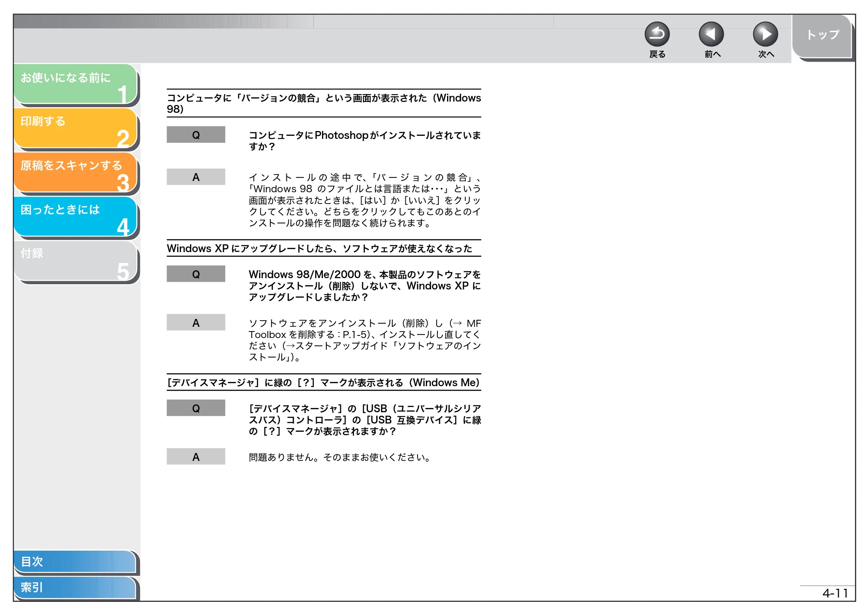This screenshot has height=614, width=868.
Task: Click the heading about Windows XP にアップグレード
Action: 319,249
